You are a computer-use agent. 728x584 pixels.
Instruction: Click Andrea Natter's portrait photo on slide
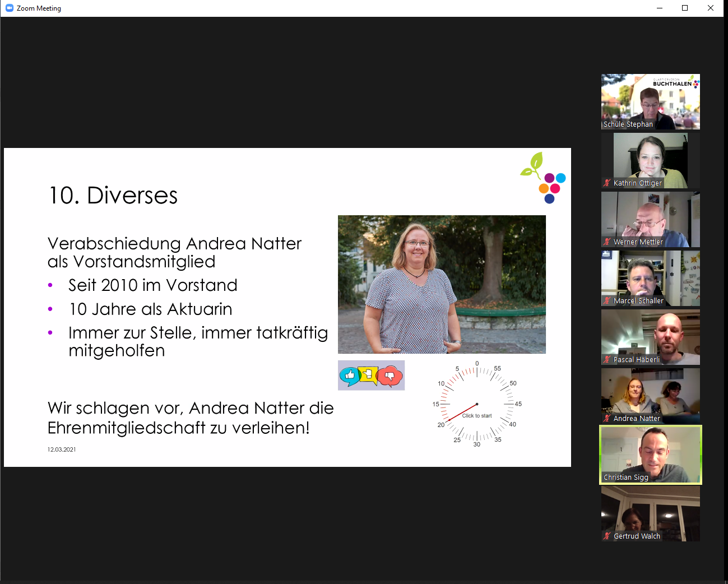coord(442,284)
